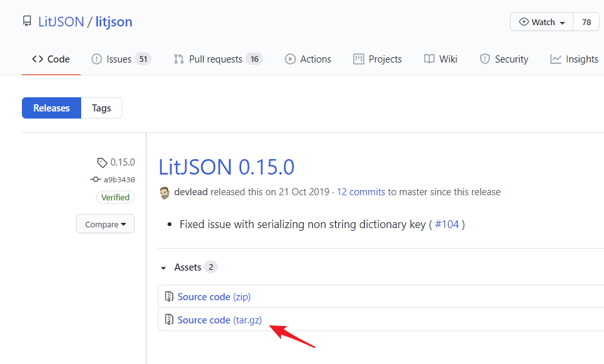
Task: Open the 12 commits link
Action: click(361, 192)
